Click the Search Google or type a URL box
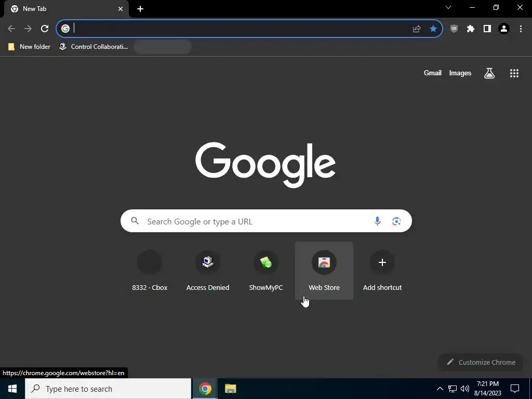The height and width of the screenshot is (399, 532). [x=266, y=221]
